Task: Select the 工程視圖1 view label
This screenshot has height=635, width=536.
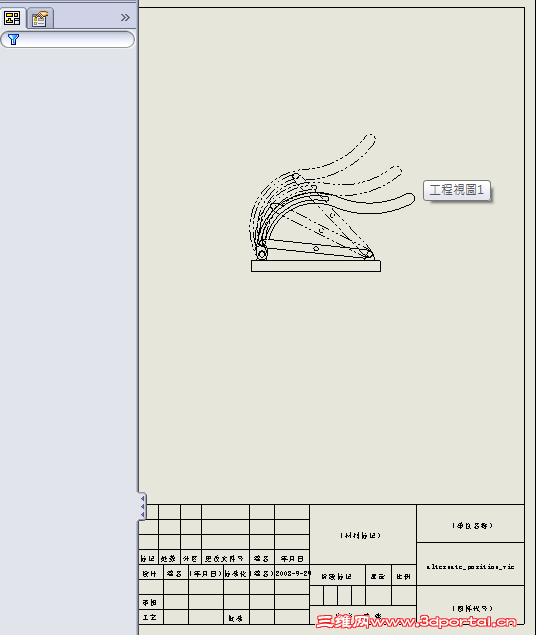Action: coord(457,190)
